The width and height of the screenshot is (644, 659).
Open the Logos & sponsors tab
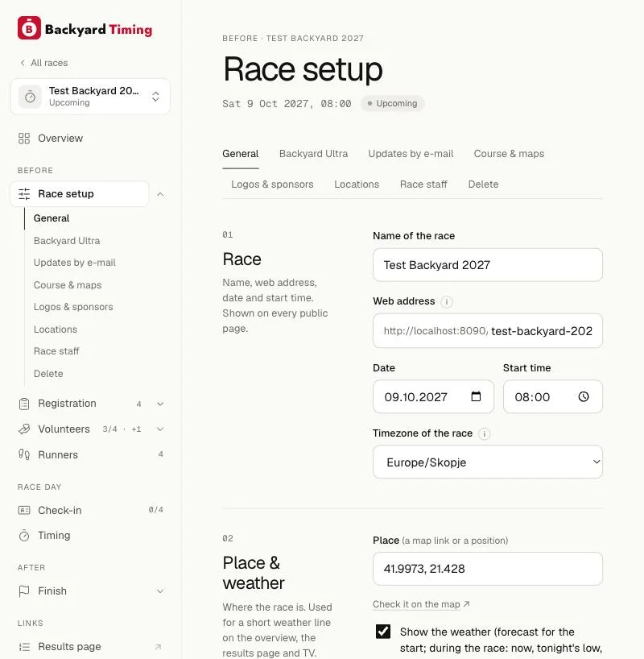(x=272, y=184)
